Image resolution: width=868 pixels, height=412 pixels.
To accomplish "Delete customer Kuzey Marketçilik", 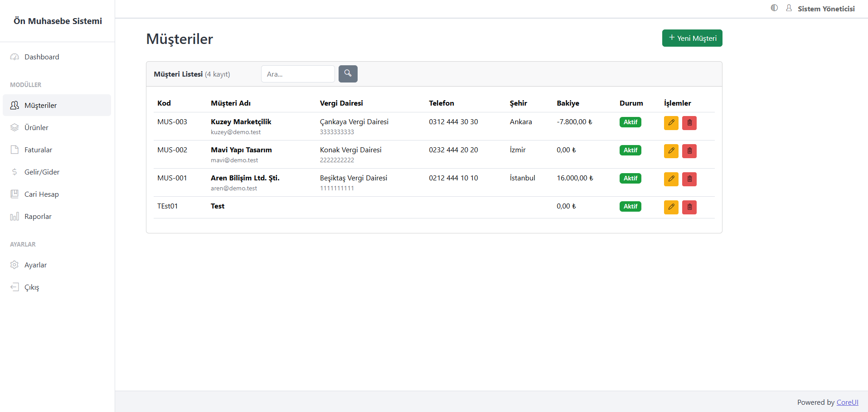I will 689,123.
